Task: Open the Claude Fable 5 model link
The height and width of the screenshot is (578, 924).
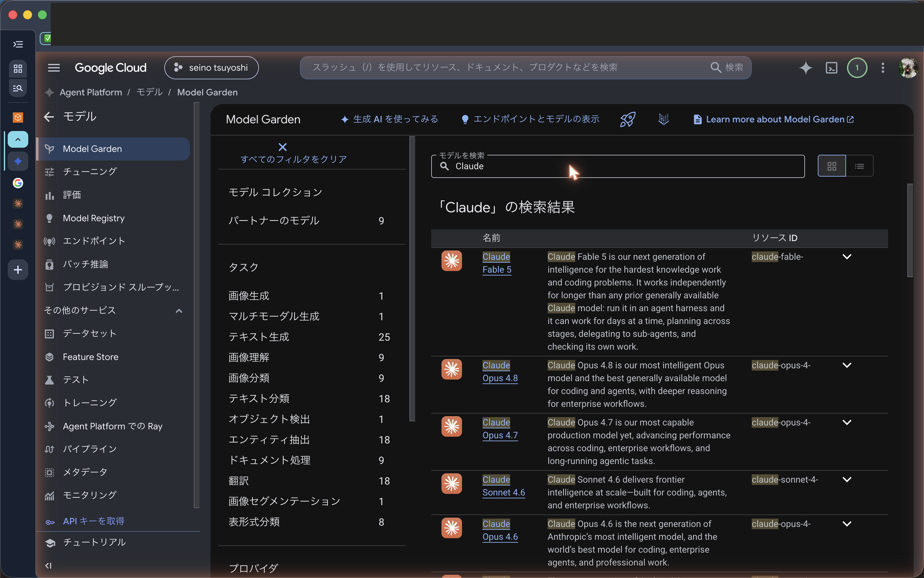Action: 497,263
